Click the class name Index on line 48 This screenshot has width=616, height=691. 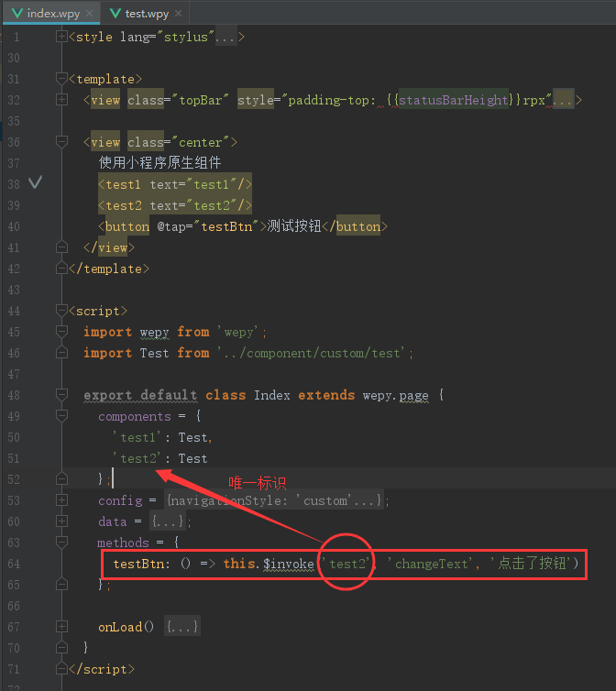click(271, 395)
